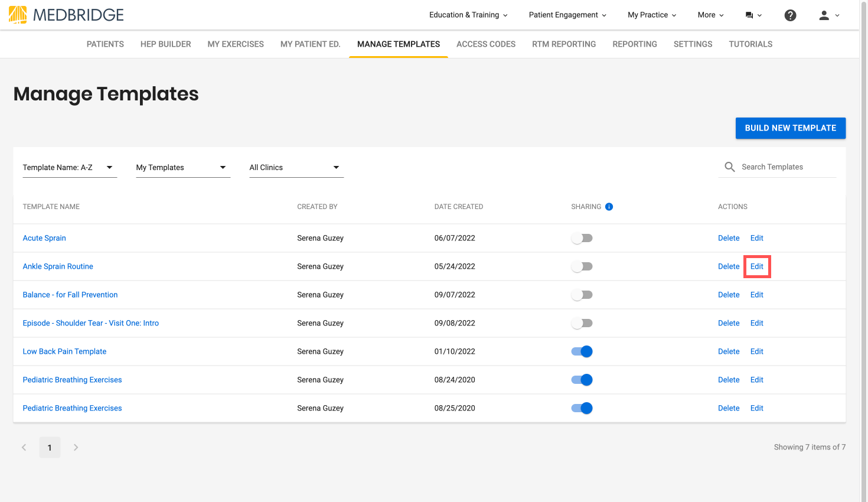This screenshot has height=502, width=868.
Task: Click the Template Name column header
Action: click(x=51, y=207)
